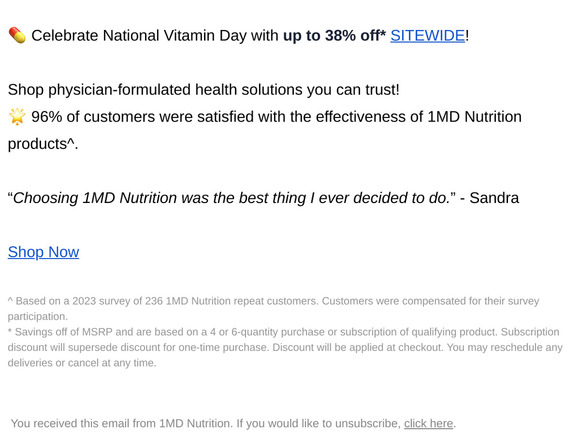
Task: Click "deliveries or cancel at any time" text
Action: [82, 363]
